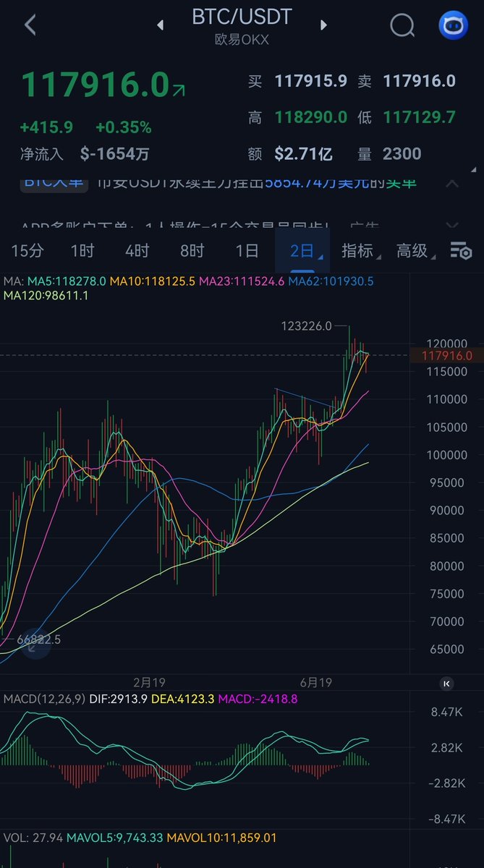Tap the sell price 117916.0

[x=420, y=81]
